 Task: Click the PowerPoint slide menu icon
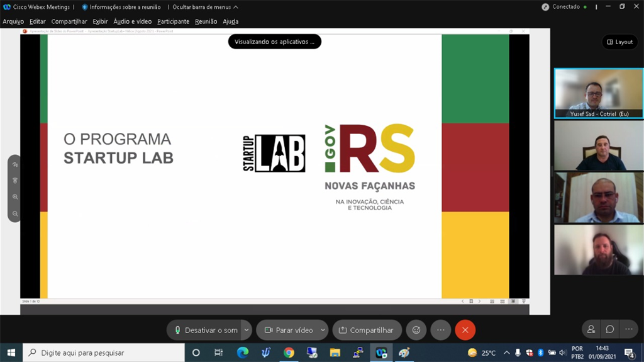point(471,302)
